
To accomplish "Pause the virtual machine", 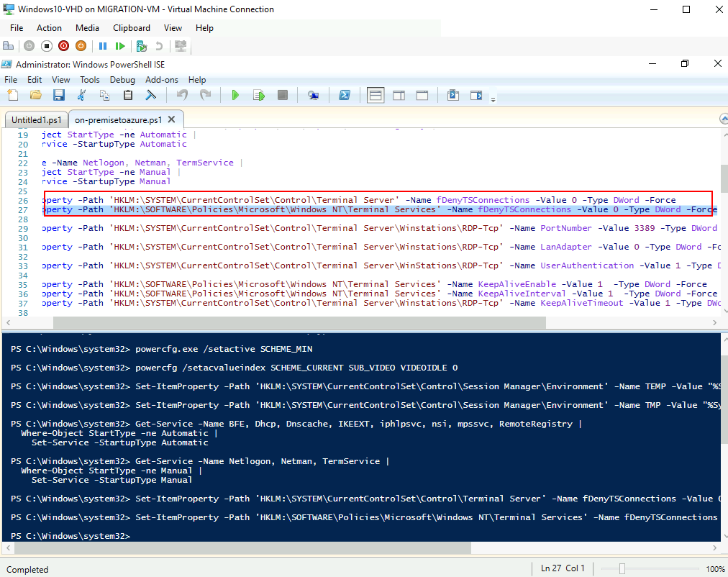I will [103, 46].
